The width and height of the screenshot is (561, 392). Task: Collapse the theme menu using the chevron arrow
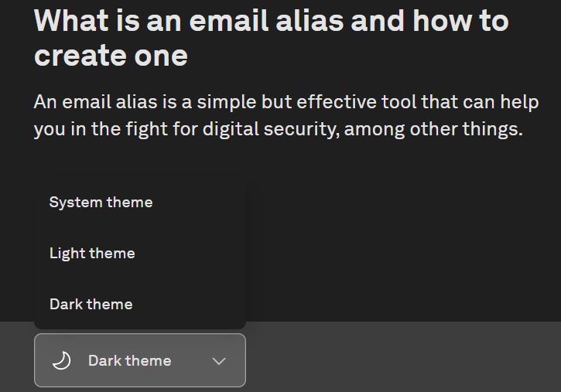click(219, 361)
